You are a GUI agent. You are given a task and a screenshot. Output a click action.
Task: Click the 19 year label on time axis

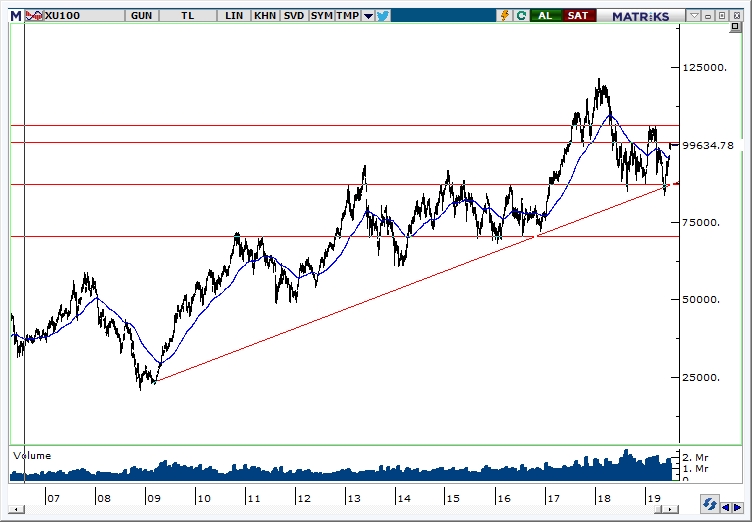tap(653, 498)
